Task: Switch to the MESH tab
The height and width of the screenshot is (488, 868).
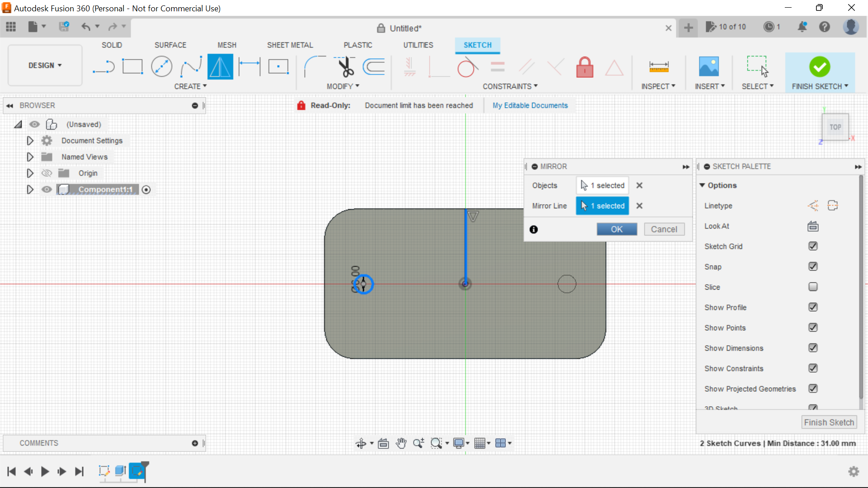Action: [x=227, y=45]
